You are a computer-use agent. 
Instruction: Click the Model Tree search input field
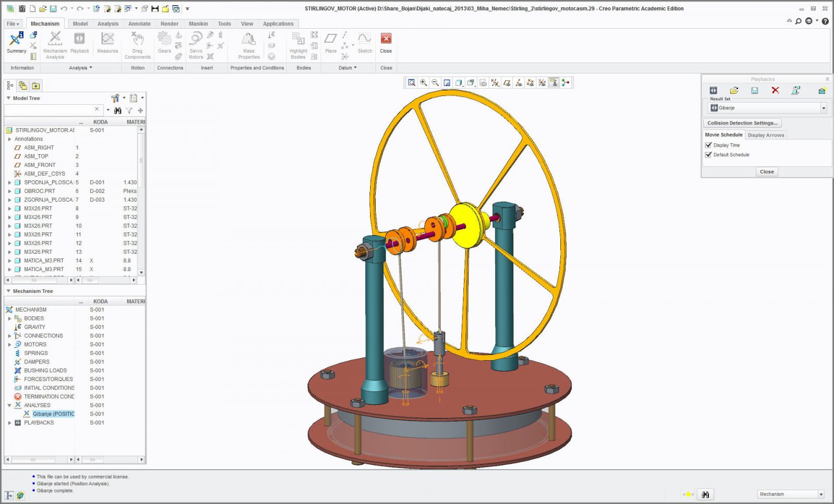pyautogui.click(x=50, y=109)
